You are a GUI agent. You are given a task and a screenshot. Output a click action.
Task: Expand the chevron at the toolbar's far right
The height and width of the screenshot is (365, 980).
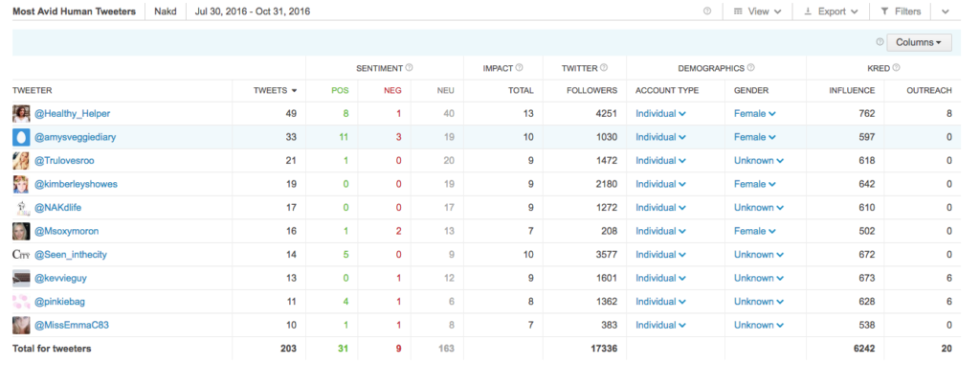coord(945,11)
